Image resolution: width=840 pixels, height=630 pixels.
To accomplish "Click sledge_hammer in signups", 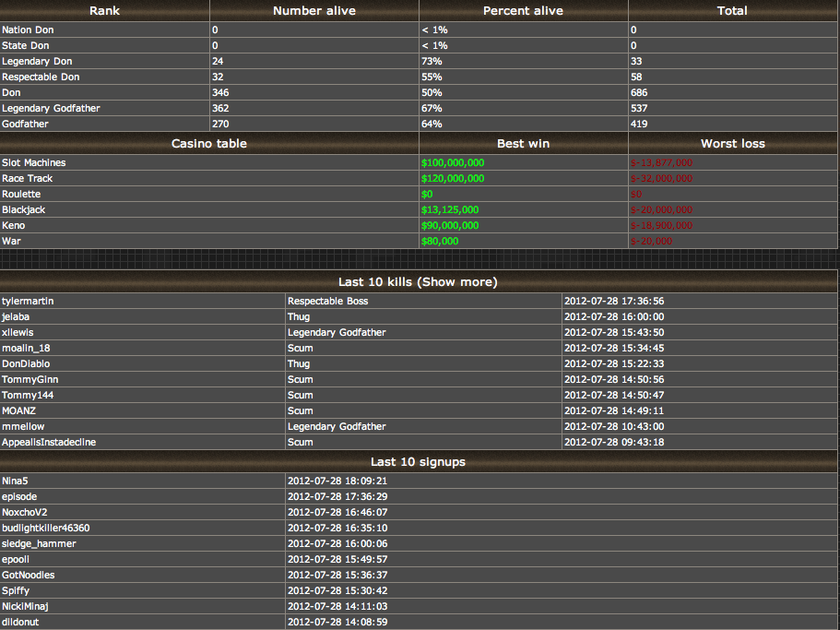I will (39, 543).
